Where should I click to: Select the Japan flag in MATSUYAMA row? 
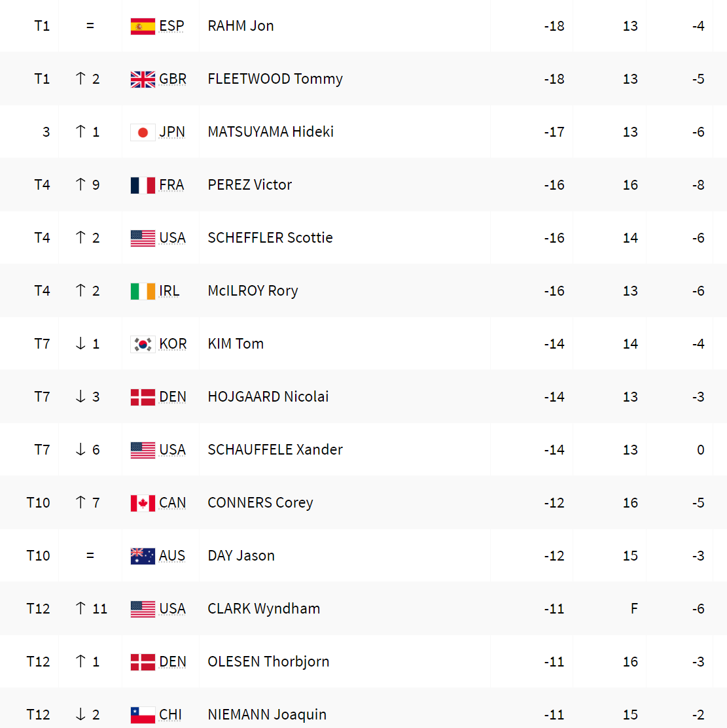tap(143, 132)
